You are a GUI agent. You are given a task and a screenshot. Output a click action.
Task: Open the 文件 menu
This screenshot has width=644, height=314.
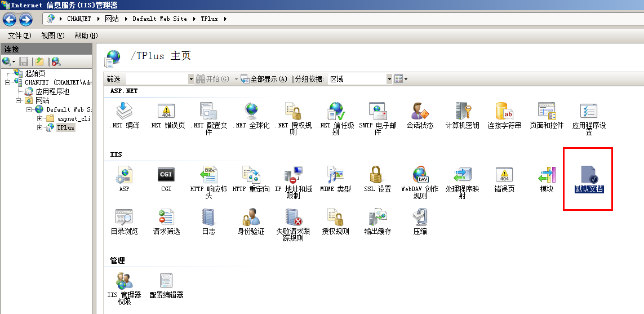click(x=20, y=36)
